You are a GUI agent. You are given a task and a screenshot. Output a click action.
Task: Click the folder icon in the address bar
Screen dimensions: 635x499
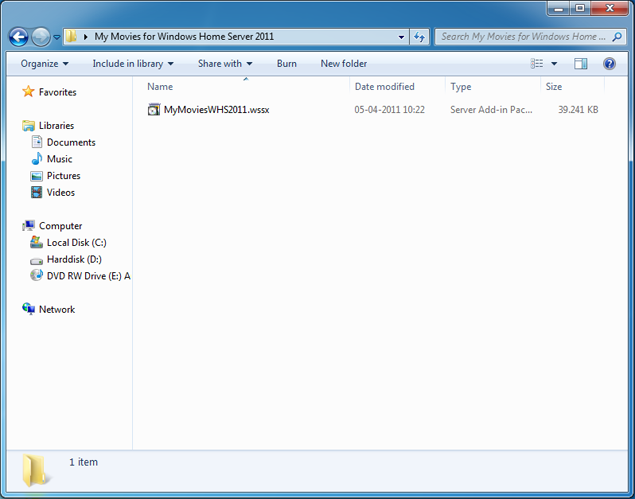71,36
